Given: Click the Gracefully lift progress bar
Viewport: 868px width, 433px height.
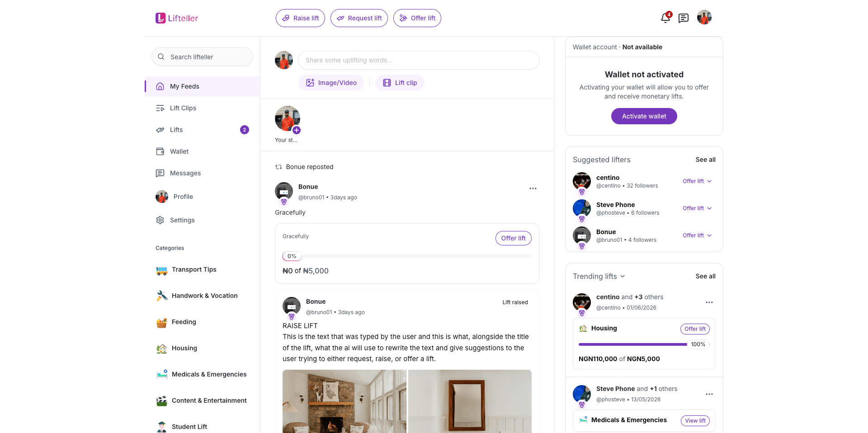Looking at the screenshot, I should coord(407,256).
